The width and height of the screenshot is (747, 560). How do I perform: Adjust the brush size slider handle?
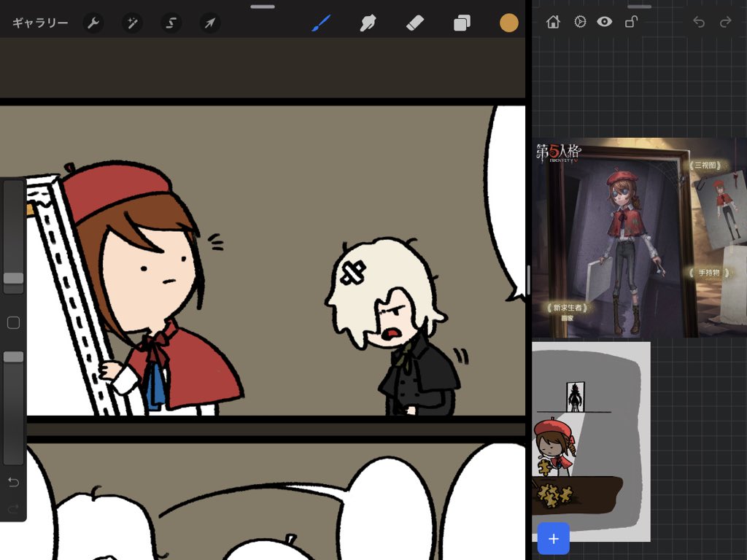(13, 278)
